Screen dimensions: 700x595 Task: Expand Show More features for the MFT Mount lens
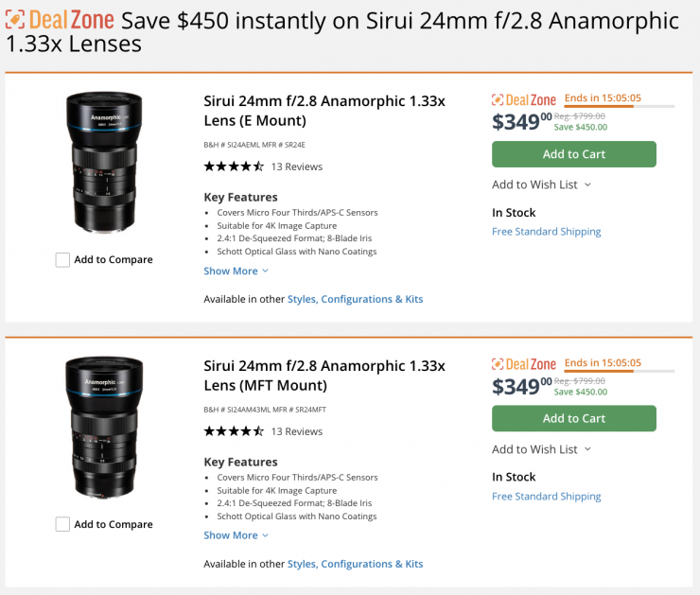pos(236,535)
